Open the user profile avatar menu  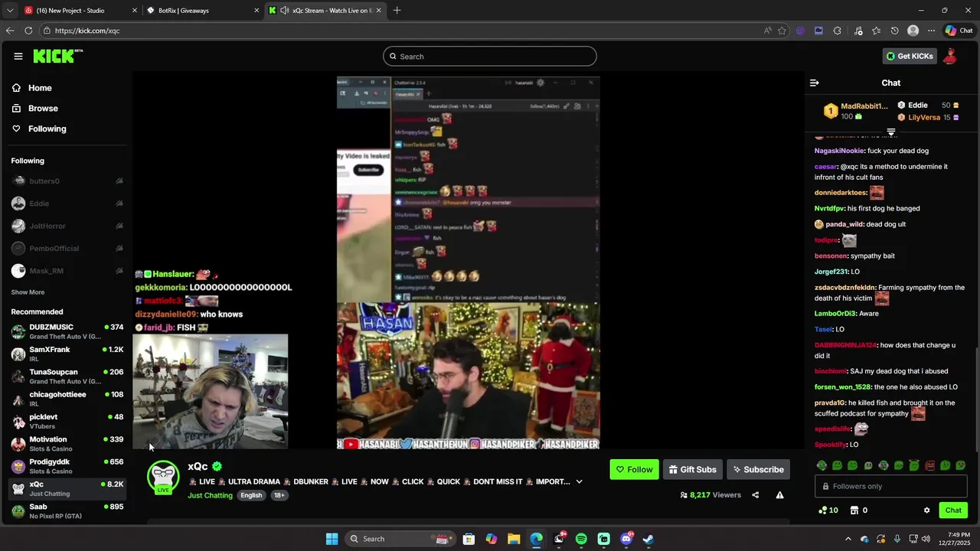pos(950,56)
